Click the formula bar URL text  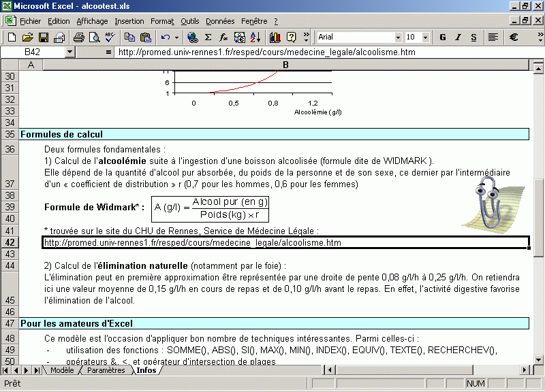[266, 52]
